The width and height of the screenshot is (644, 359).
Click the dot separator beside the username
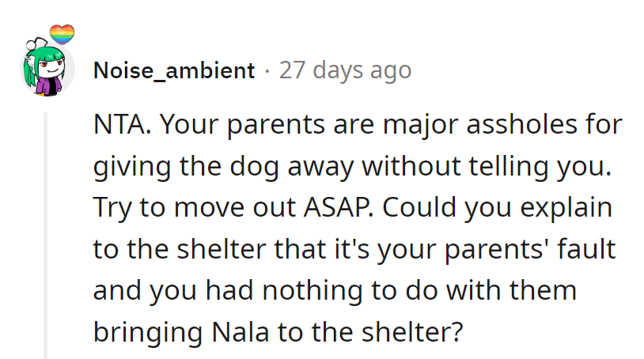click(x=267, y=71)
